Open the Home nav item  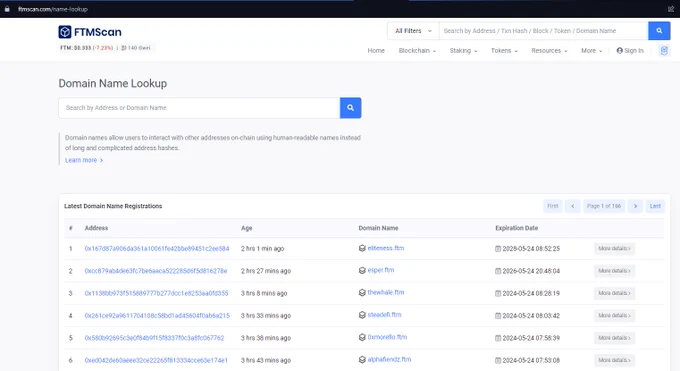point(376,51)
